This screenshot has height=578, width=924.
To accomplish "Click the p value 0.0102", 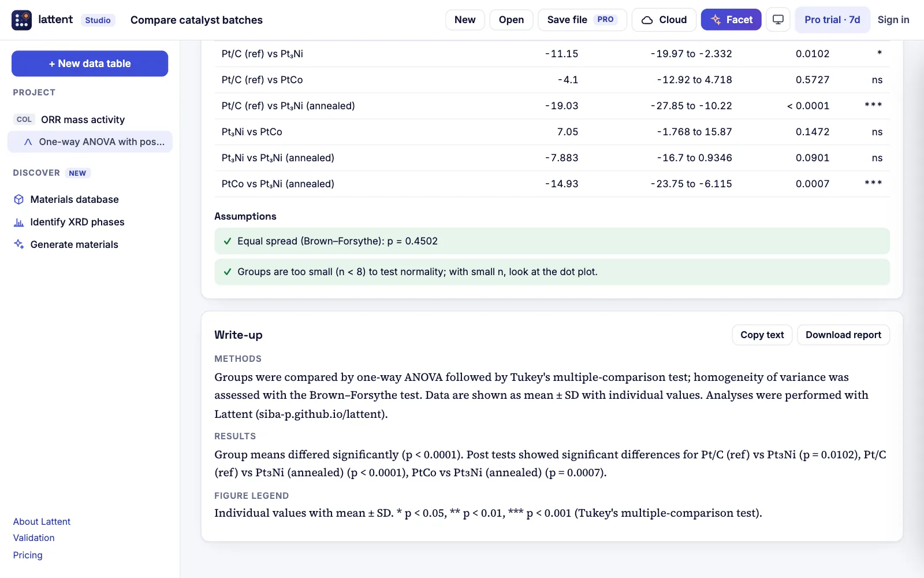I will (x=813, y=54).
